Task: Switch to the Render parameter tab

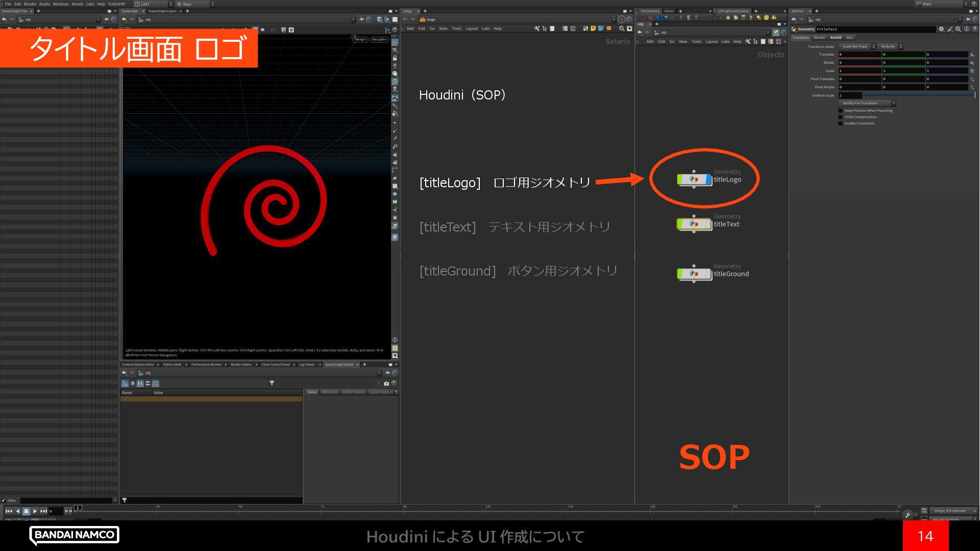Action: point(819,37)
